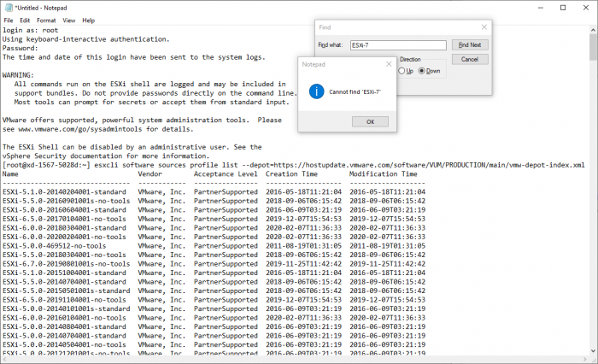Open the File menu

[9, 21]
